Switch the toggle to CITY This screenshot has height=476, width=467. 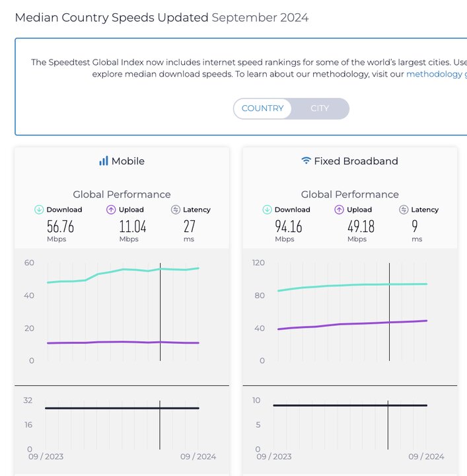coord(320,108)
